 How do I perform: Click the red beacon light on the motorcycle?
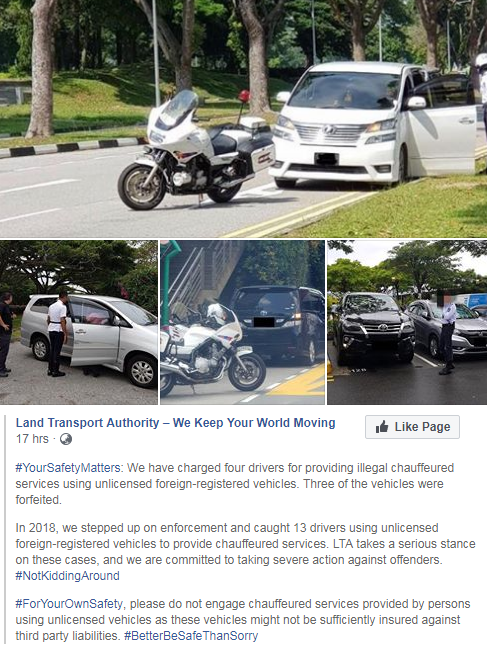244,96
